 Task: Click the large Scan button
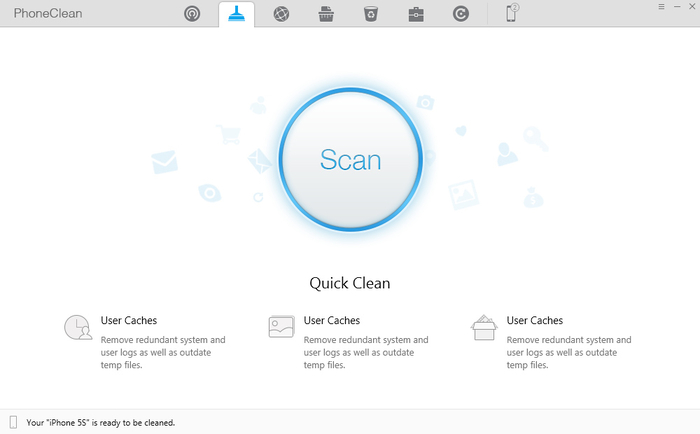(350, 159)
